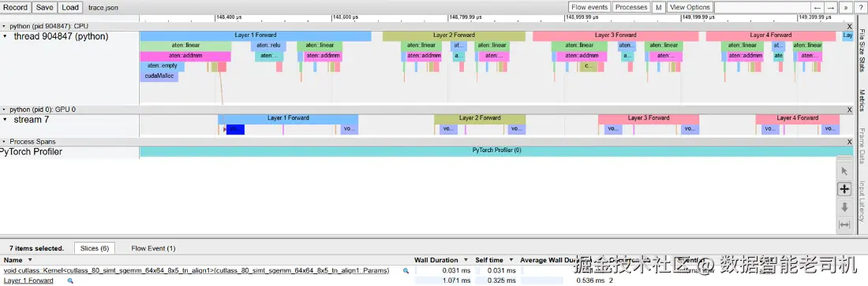Select the fully labeled aten::addmm slice under CPU Layer 4 Forward
Image resolution: width=868 pixels, height=286 pixels.
[x=745, y=56]
